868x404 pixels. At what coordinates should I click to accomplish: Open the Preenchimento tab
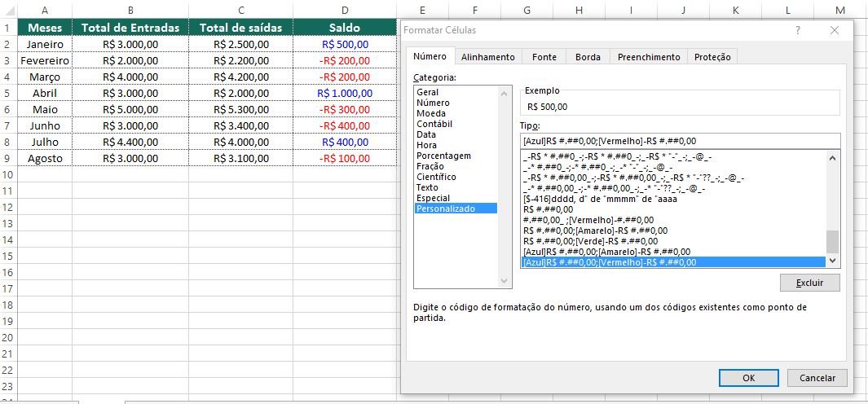pos(648,57)
